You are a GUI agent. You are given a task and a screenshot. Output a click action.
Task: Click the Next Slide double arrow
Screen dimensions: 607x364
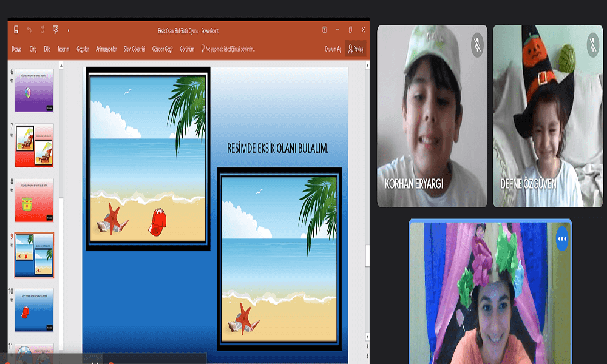[367, 356]
